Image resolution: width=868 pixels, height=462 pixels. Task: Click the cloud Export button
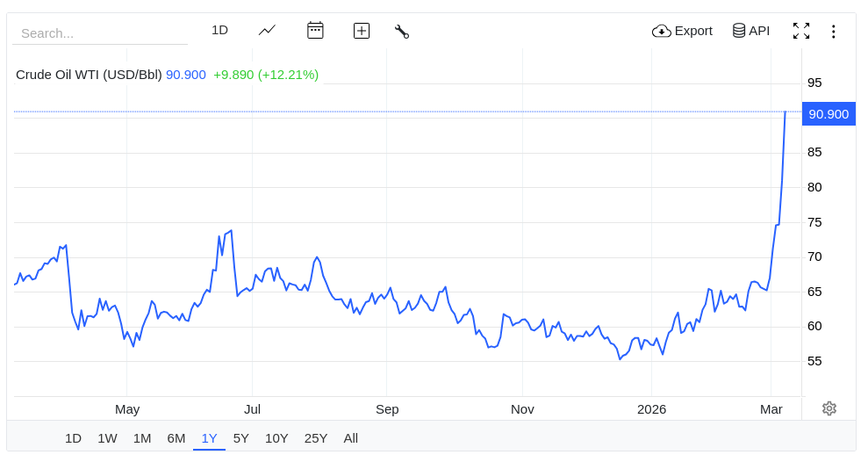(682, 31)
